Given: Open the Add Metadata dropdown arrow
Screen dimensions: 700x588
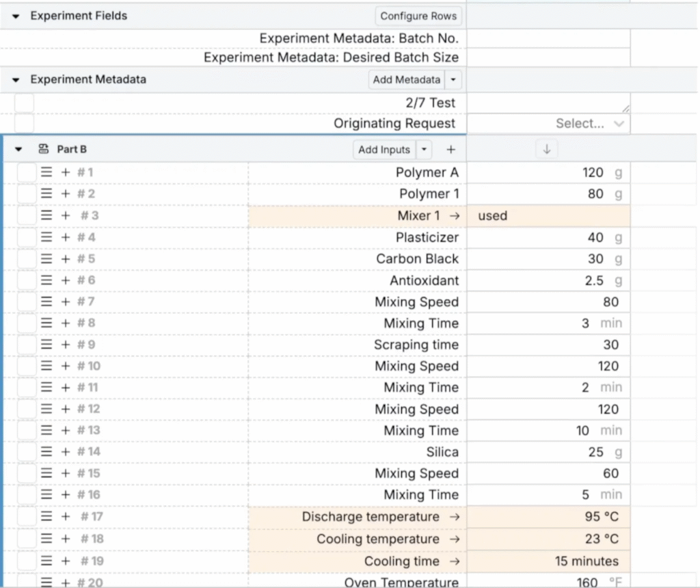Looking at the screenshot, I should tap(454, 80).
